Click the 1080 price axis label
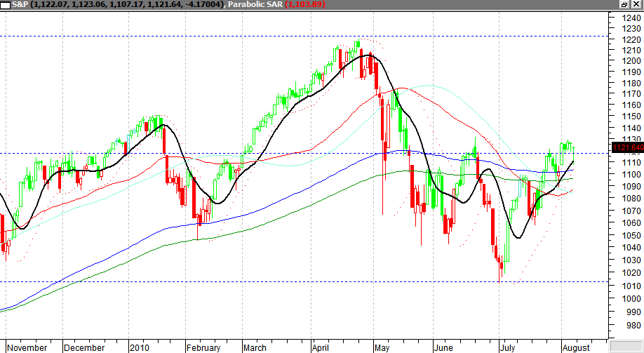This screenshot has width=644, height=353. (x=631, y=198)
